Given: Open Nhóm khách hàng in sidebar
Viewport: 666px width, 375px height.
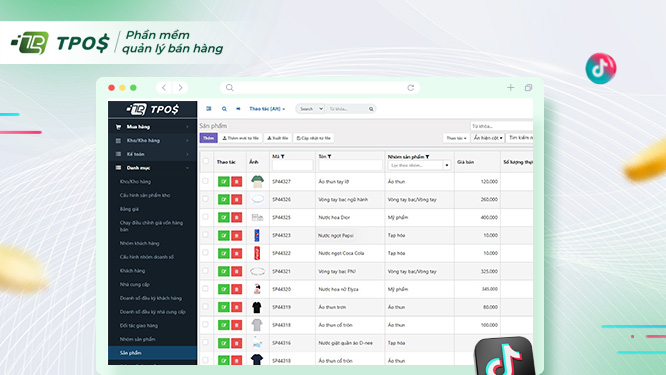Looking at the screenshot, I should [139, 243].
